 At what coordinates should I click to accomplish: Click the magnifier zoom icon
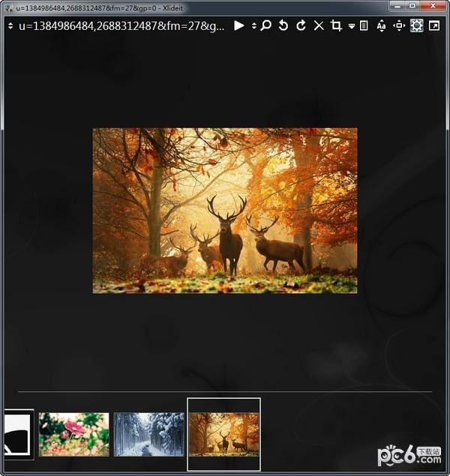pos(266,25)
